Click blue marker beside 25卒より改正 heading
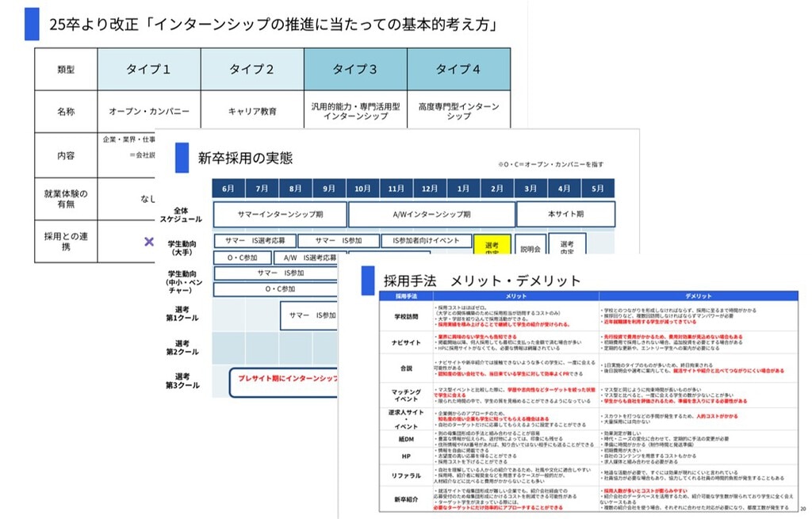The image size is (812, 519). point(32,25)
